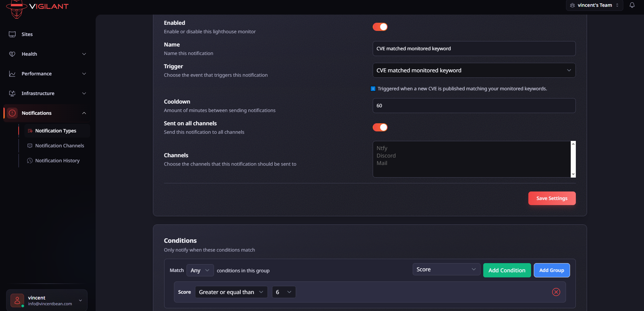Open the Trigger dropdown

(473, 70)
